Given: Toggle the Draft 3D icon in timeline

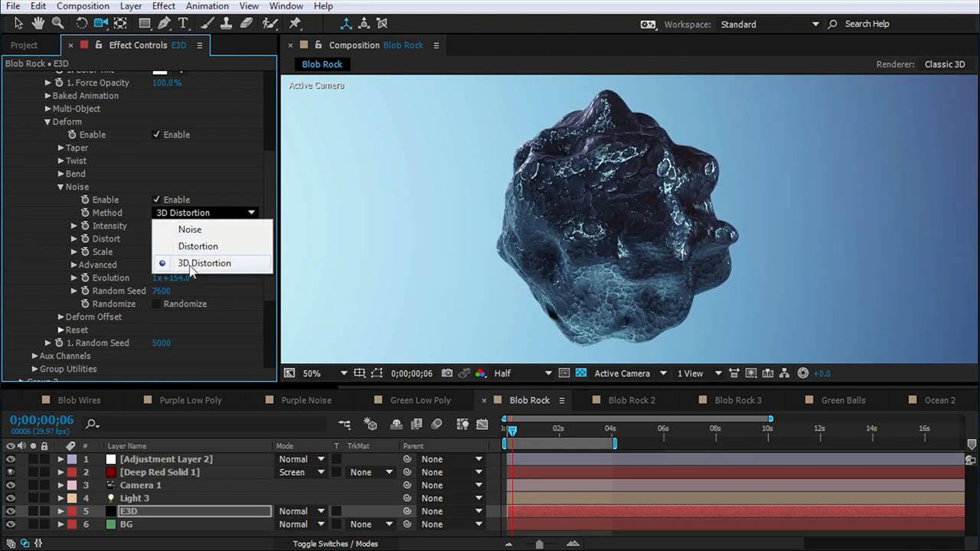Looking at the screenshot, I should (371, 424).
